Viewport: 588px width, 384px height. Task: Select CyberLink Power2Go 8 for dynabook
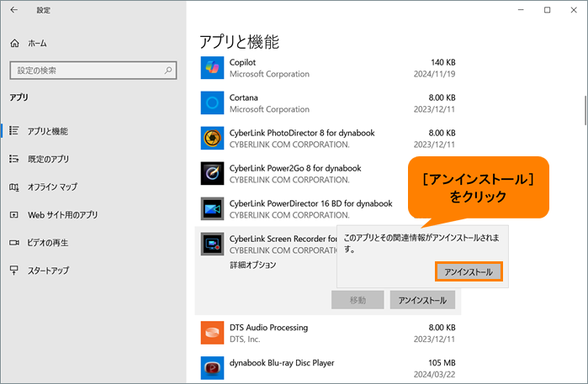coord(295,168)
